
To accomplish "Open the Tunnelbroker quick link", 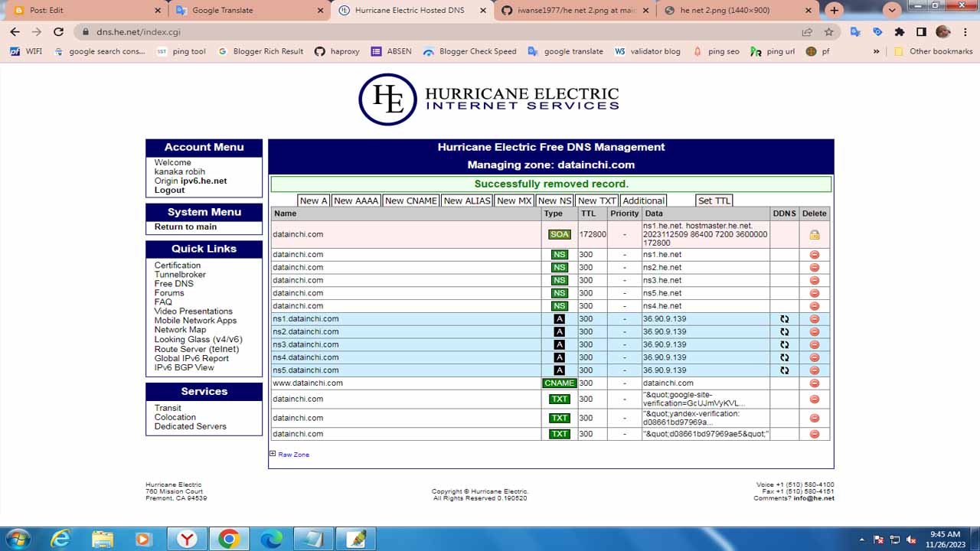I will pos(180,275).
